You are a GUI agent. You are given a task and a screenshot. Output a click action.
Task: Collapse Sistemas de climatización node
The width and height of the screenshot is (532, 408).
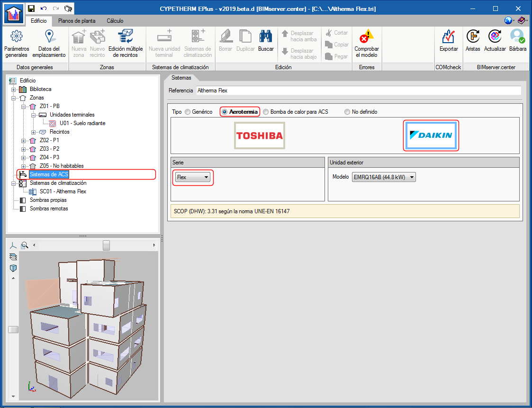(14, 183)
